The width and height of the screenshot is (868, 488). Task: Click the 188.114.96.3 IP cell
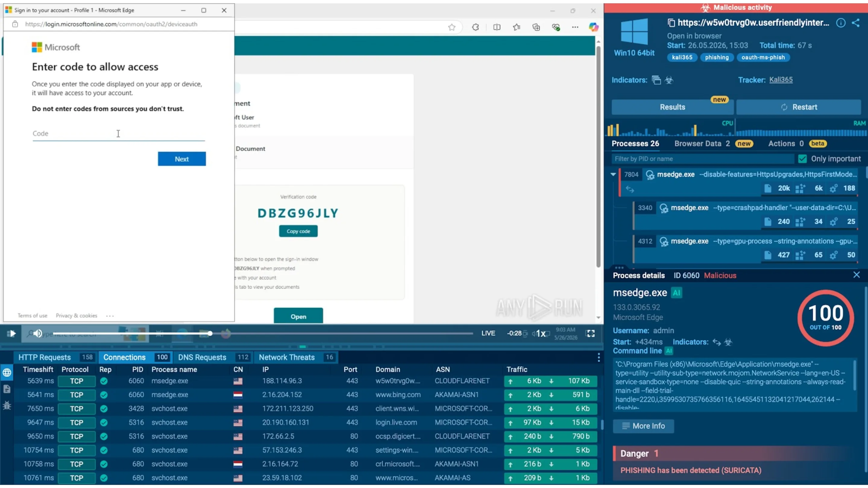(x=282, y=381)
